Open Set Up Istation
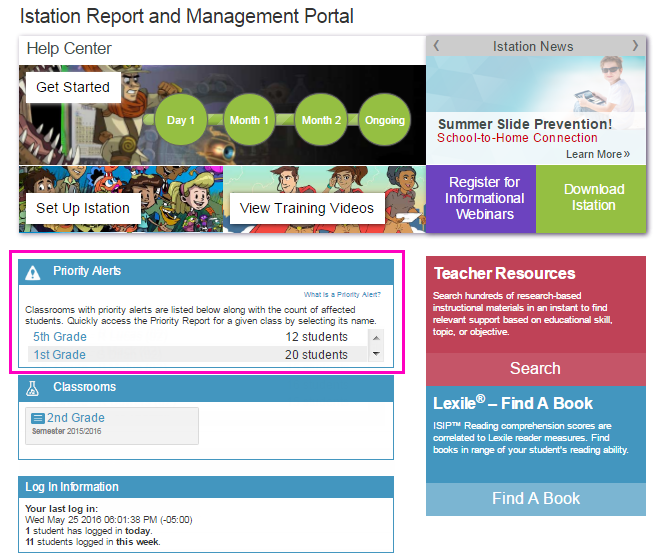The image size is (667, 560). pyautogui.click(x=83, y=208)
